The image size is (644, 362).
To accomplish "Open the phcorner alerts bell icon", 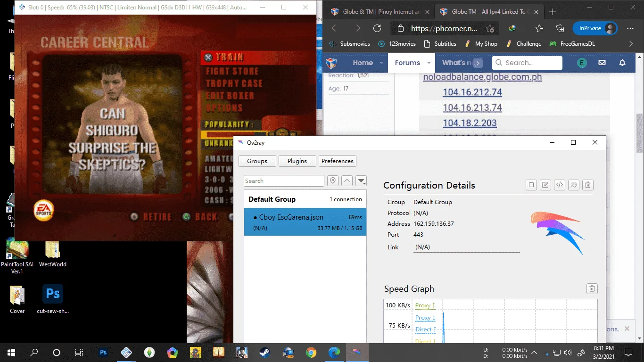I will 622,63.
